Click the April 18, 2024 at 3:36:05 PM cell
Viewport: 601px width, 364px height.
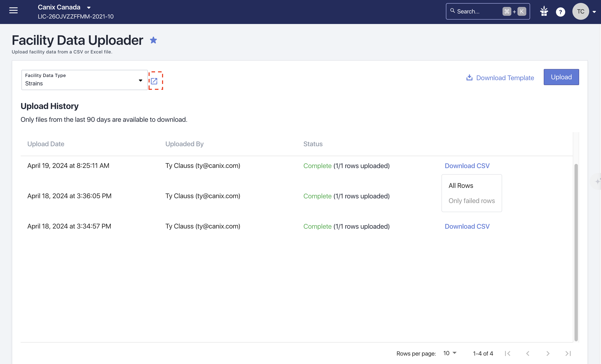(x=69, y=196)
